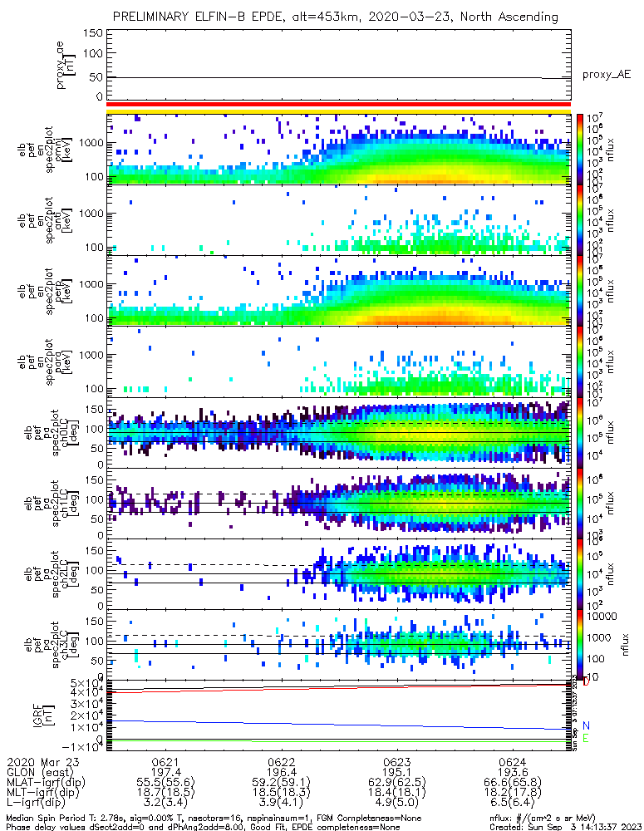Click the red D legend letter

586,682
